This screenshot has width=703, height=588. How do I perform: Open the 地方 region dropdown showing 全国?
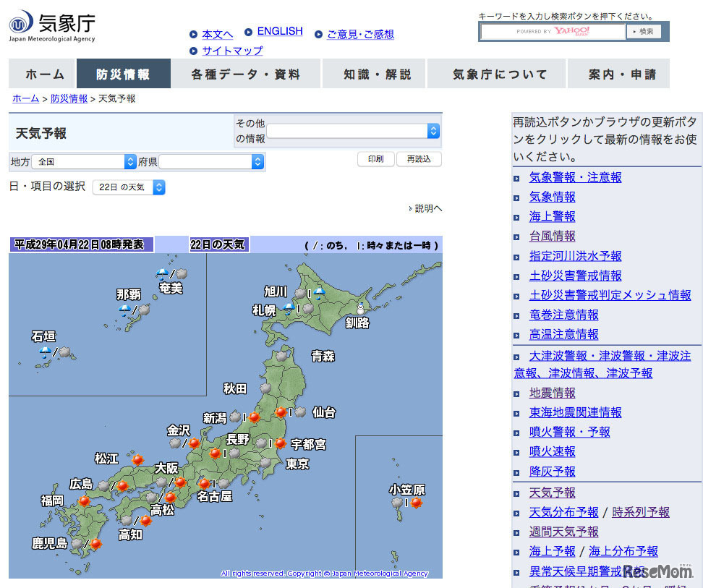point(83,162)
